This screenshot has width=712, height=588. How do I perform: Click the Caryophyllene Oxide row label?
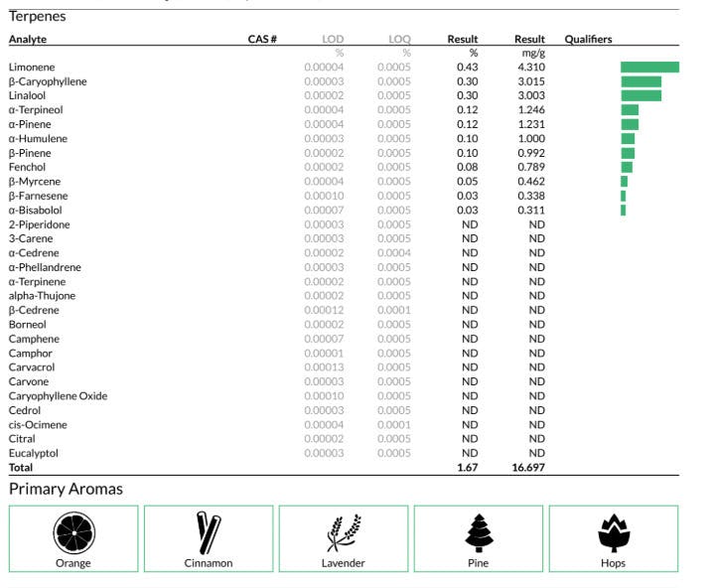point(58,396)
